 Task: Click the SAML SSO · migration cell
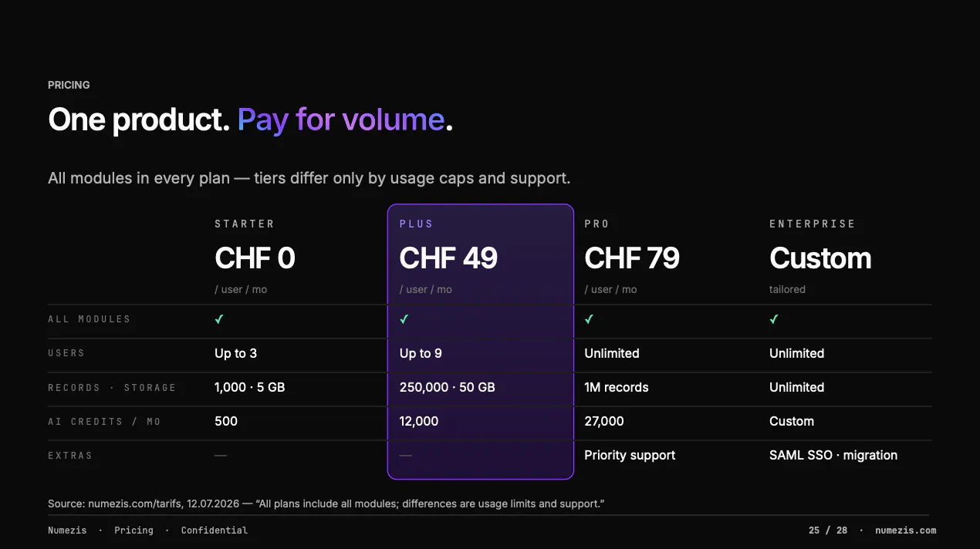(x=833, y=455)
